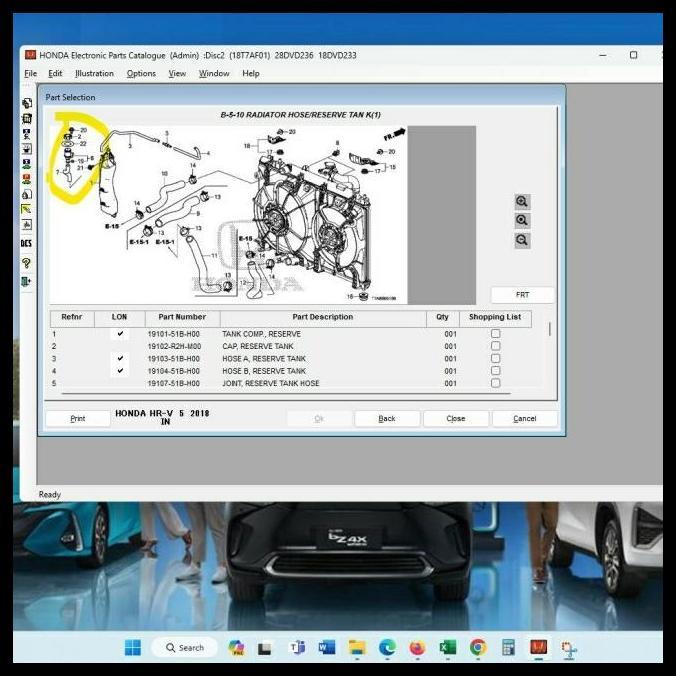Expand the View menu

pos(177,73)
